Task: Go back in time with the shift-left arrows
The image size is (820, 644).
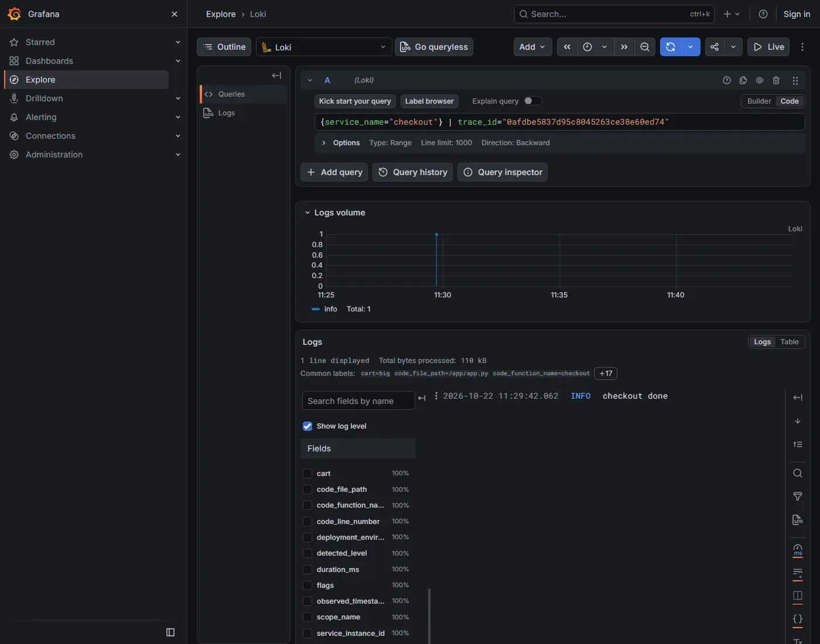Action: pyautogui.click(x=567, y=47)
